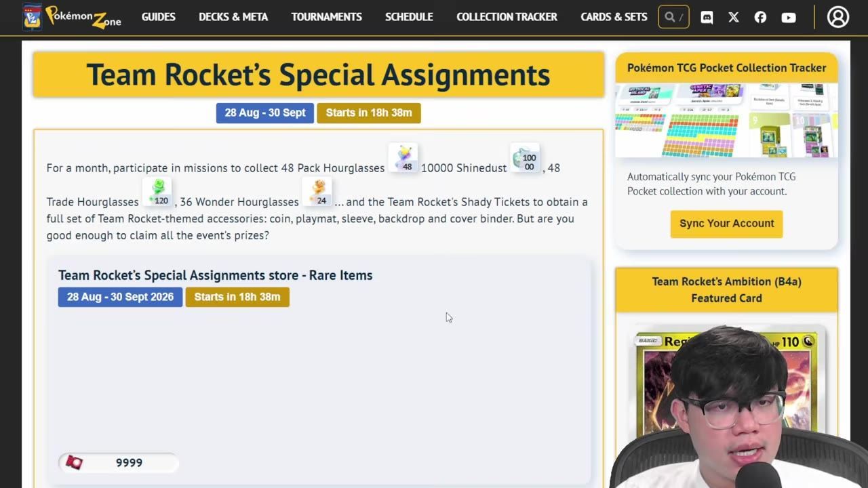The height and width of the screenshot is (488, 868).
Task: Click the Shinedust icon labeled 10000
Action: (x=526, y=158)
